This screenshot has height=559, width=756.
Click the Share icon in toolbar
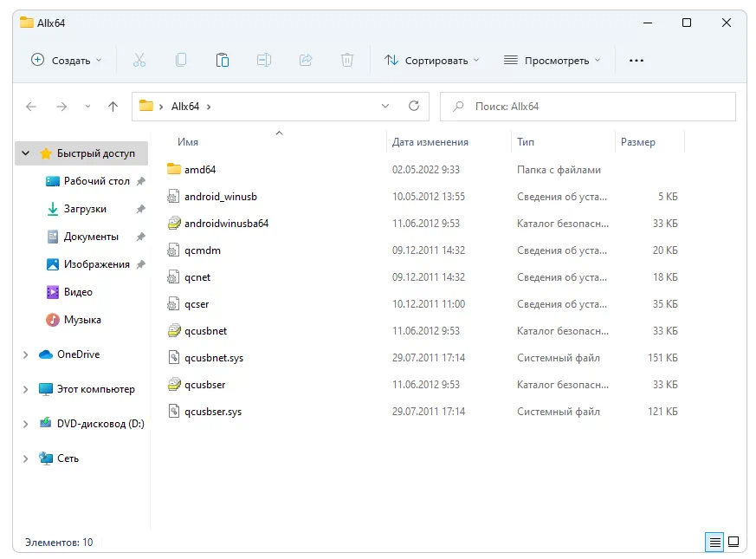(306, 60)
